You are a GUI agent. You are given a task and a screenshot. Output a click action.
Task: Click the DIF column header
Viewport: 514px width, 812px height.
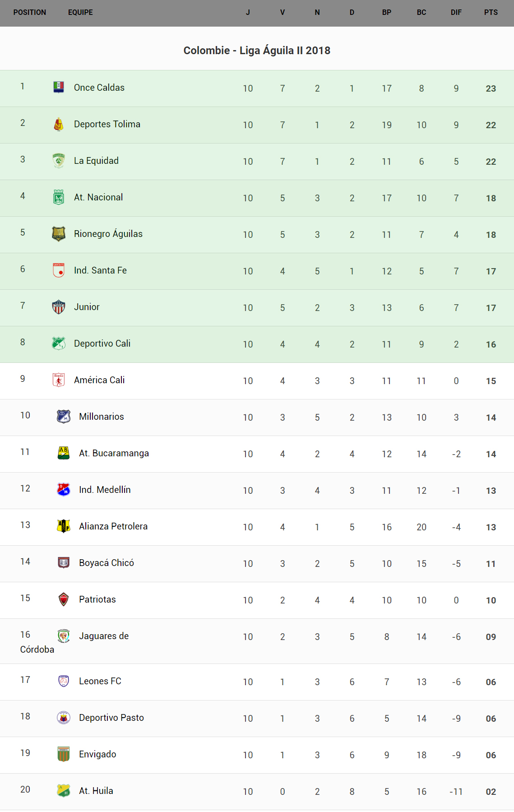coord(456,13)
